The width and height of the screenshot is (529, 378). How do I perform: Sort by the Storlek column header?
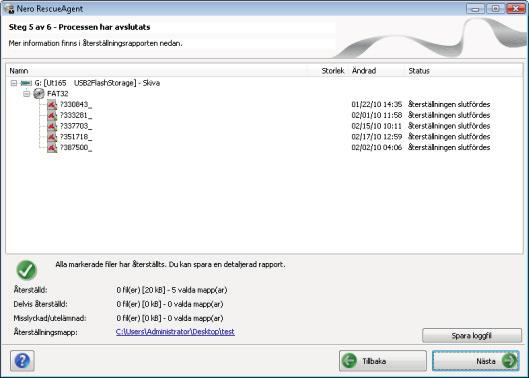coord(333,71)
